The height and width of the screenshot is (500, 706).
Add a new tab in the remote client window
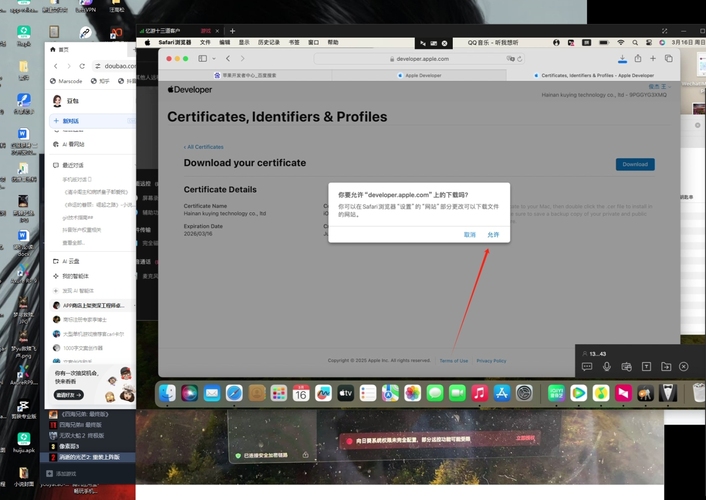coord(232,31)
